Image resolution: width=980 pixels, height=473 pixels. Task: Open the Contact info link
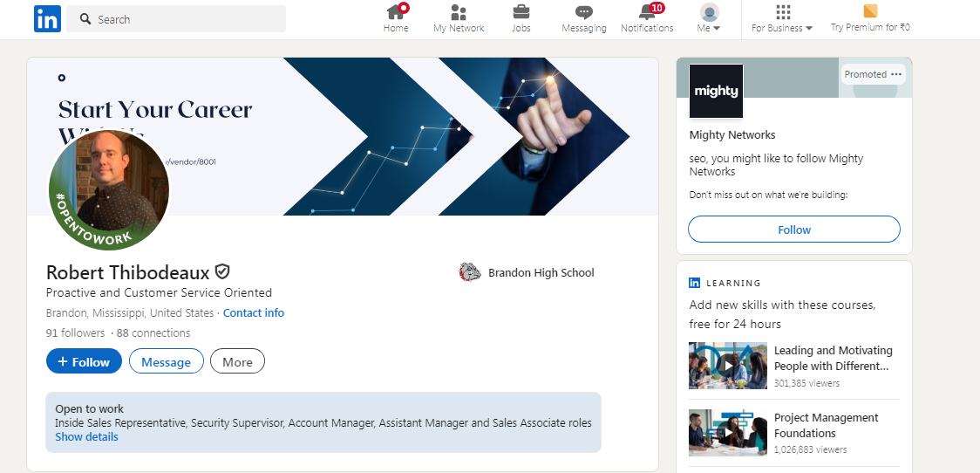pyautogui.click(x=254, y=312)
